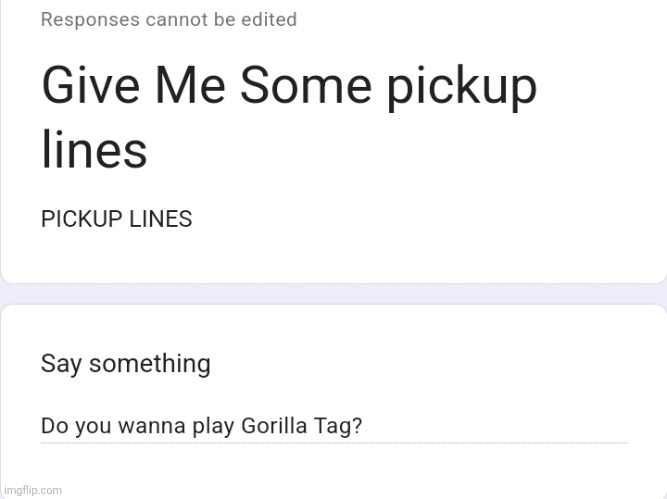Click the "Responses cannot be edited" notice
This screenshot has width=667, height=499.
[168, 20]
